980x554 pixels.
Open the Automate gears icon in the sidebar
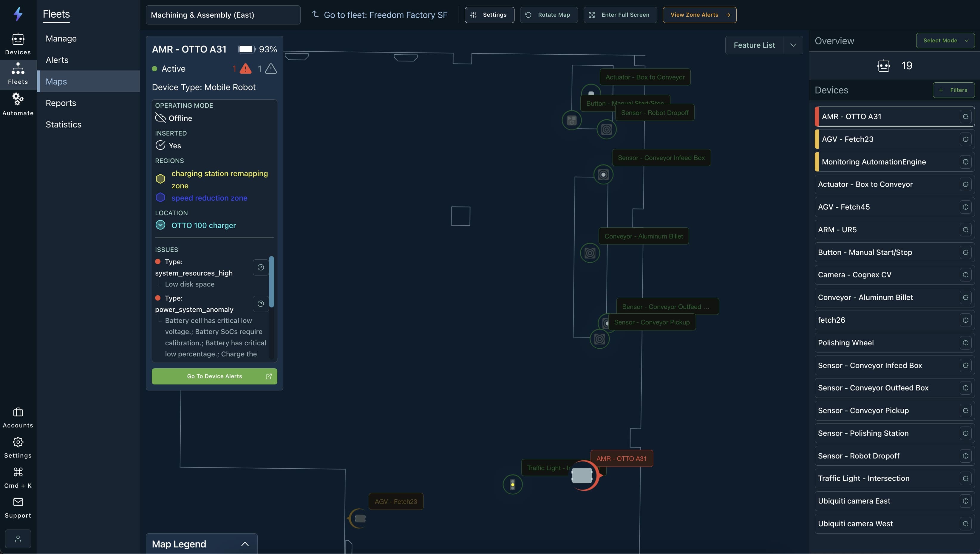(18, 99)
